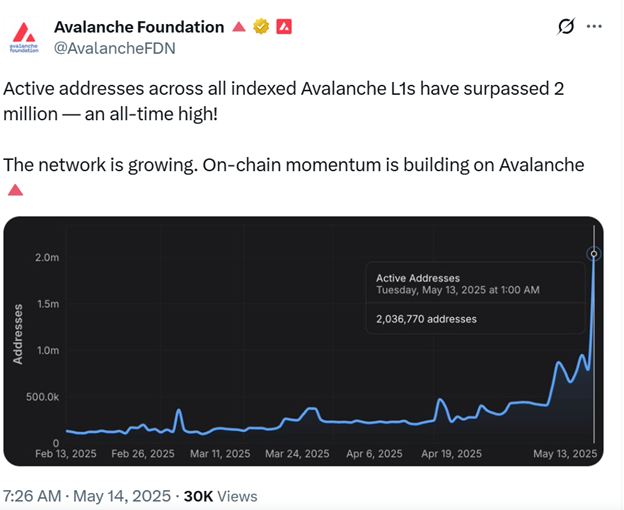Open the active addresses chart image
Image resolution: width=624 pixels, height=510 pixels.
click(304, 341)
